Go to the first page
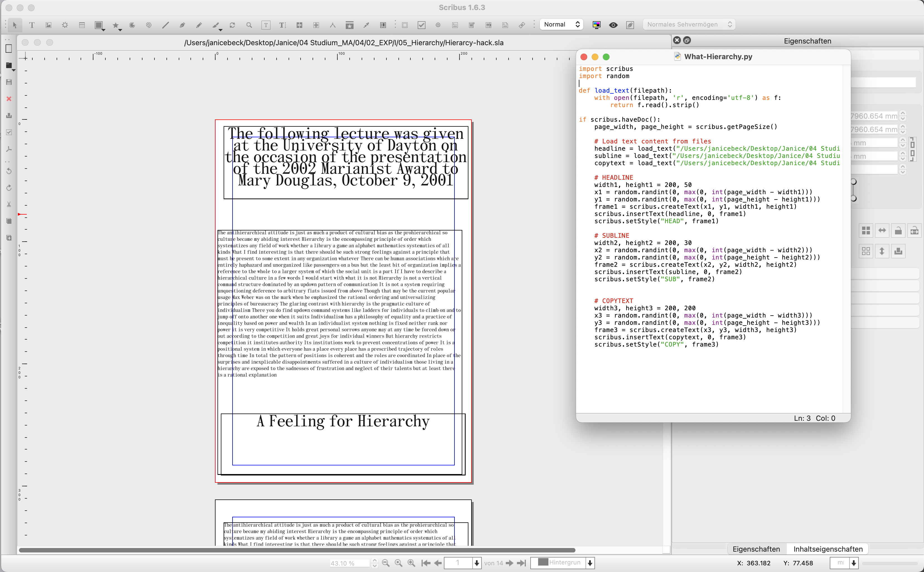This screenshot has width=924, height=572. pyautogui.click(x=426, y=563)
